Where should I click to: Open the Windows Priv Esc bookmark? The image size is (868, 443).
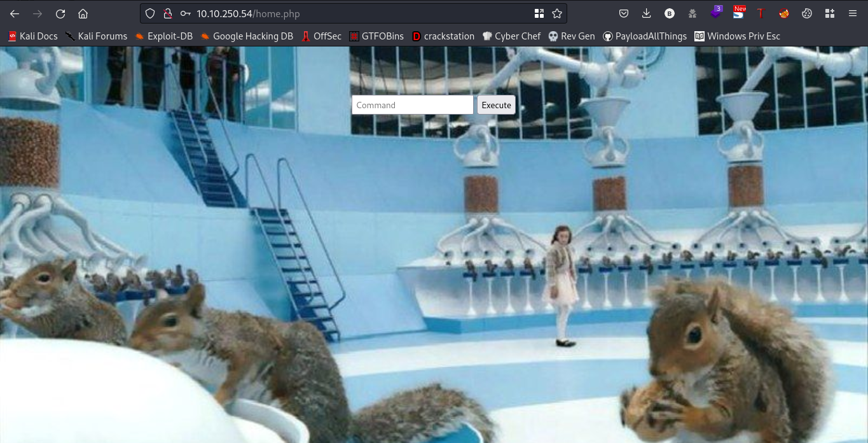(x=738, y=36)
